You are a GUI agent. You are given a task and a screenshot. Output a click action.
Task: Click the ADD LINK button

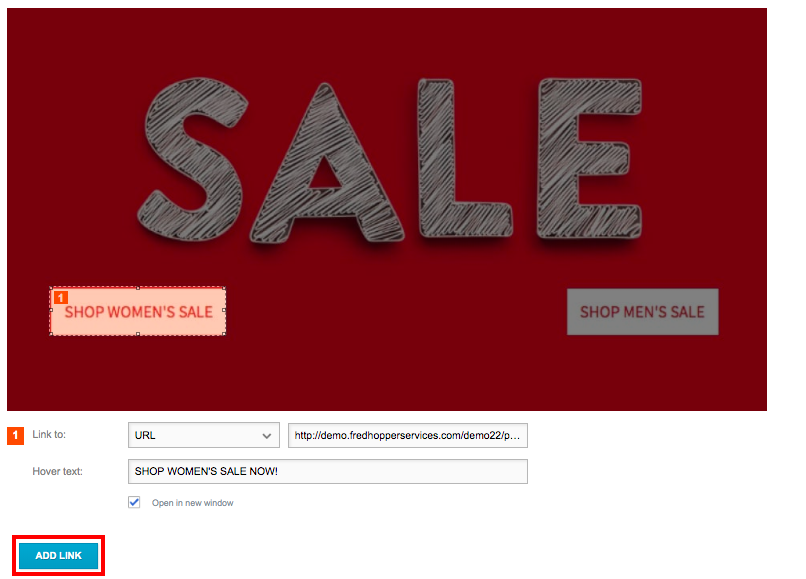point(59,555)
